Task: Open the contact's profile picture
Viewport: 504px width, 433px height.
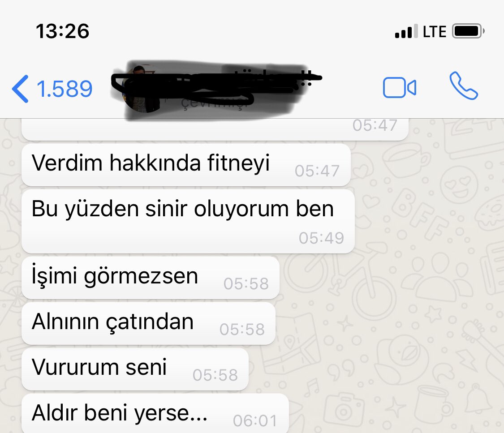Action: [x=142, y=89]
